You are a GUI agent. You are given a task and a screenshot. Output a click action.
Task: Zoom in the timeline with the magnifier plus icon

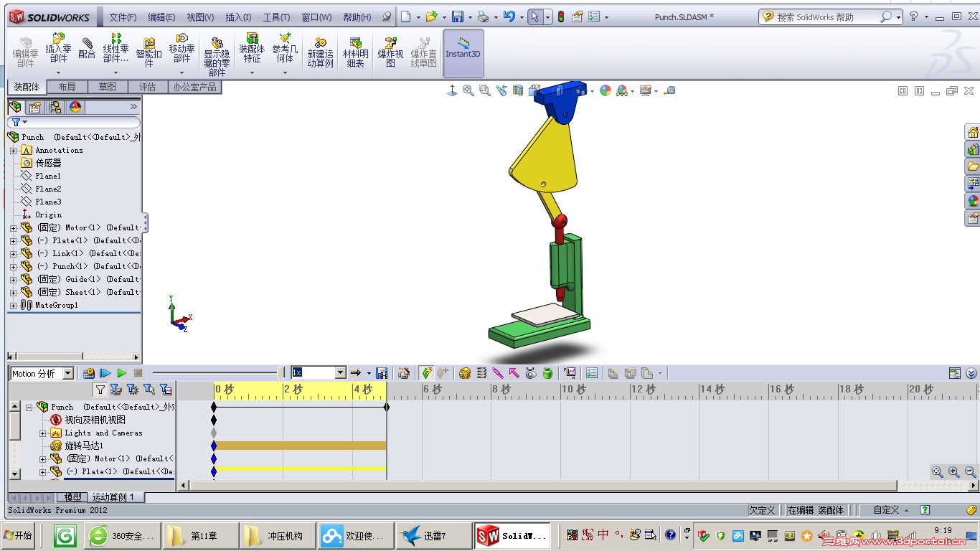point(954,471)
